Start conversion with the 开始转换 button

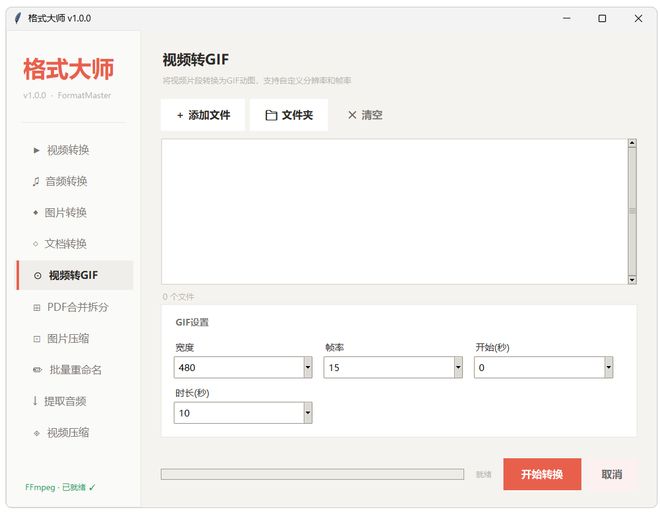[x=542, y=474]
